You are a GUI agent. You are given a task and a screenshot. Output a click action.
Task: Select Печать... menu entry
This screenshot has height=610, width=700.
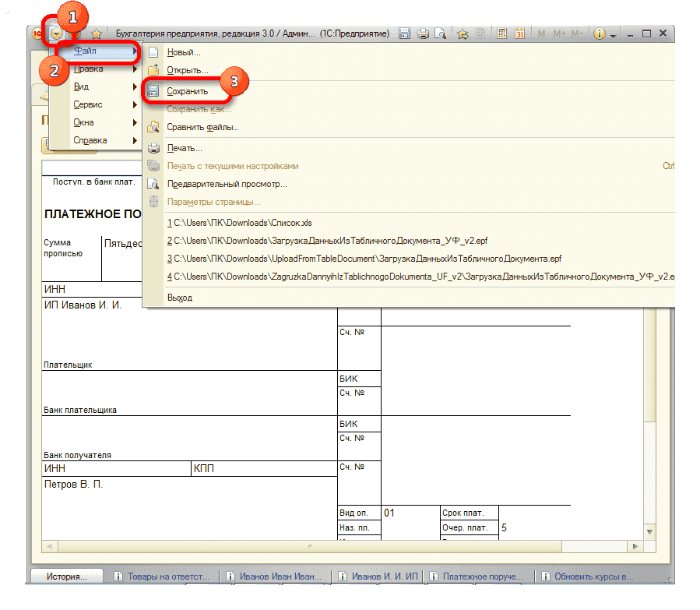click(185, 148)
